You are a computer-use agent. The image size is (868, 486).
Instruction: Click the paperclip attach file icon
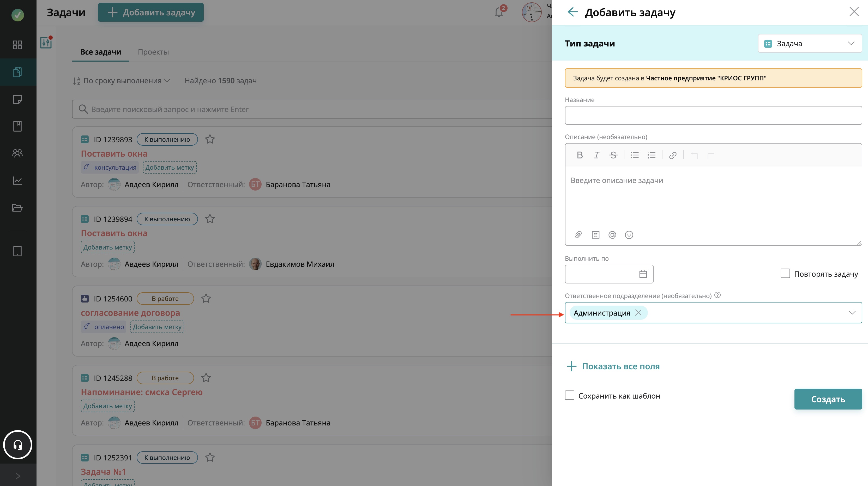pyautogui.click(x=578, y=235)
